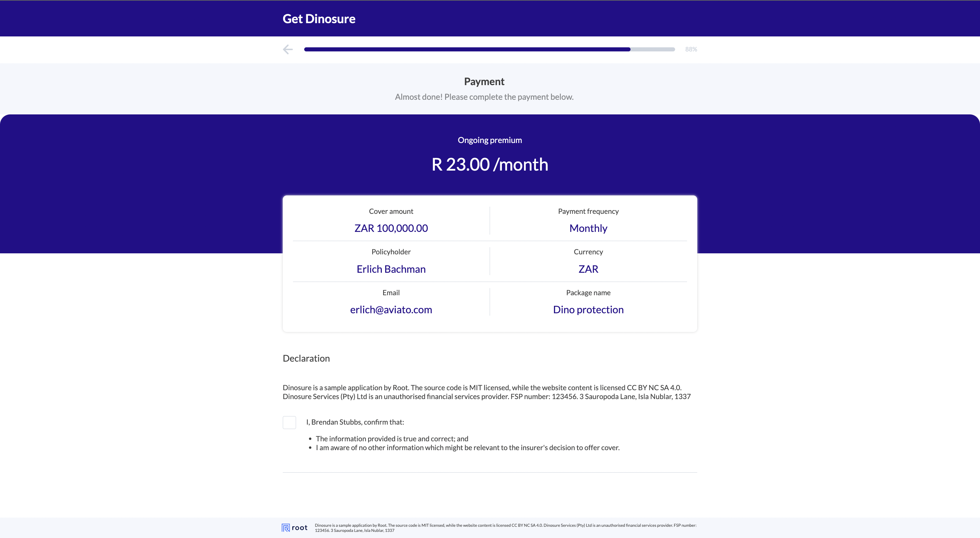Click the Ongoing premium label
Image resolution: width=980 pixels, height=538 pixels.
click(490, 140)
